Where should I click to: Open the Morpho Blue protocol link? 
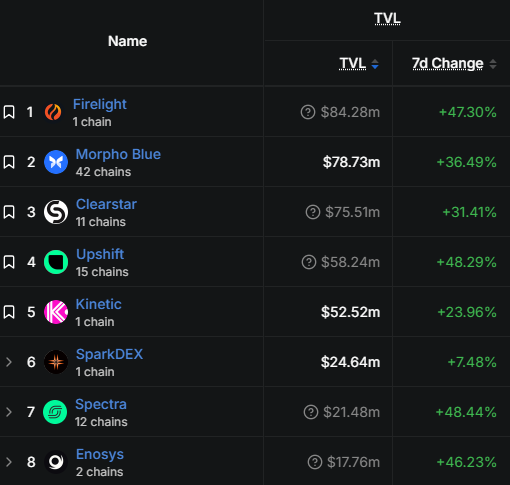click(x=118, y=154)
